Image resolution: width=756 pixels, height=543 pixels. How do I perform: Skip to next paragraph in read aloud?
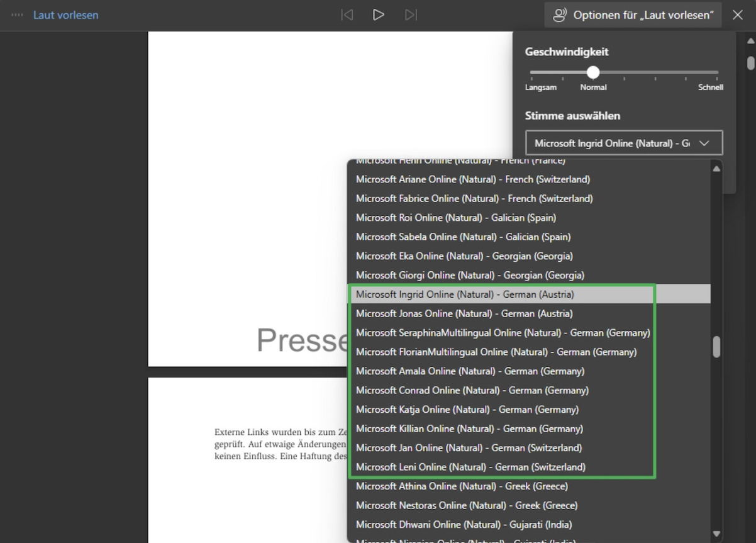(411, 14)
